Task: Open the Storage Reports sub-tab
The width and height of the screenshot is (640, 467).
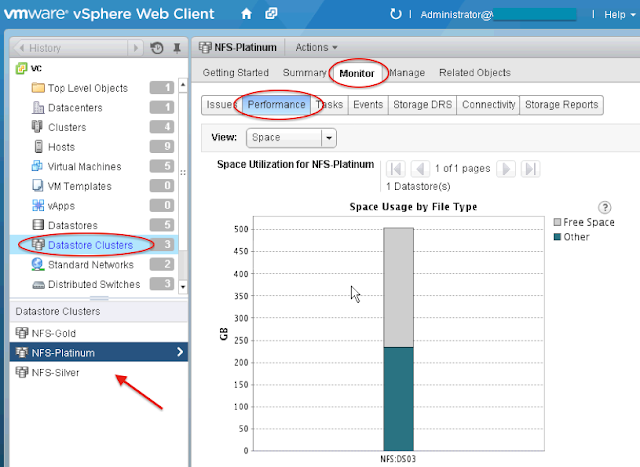Action: click(561, 105)
